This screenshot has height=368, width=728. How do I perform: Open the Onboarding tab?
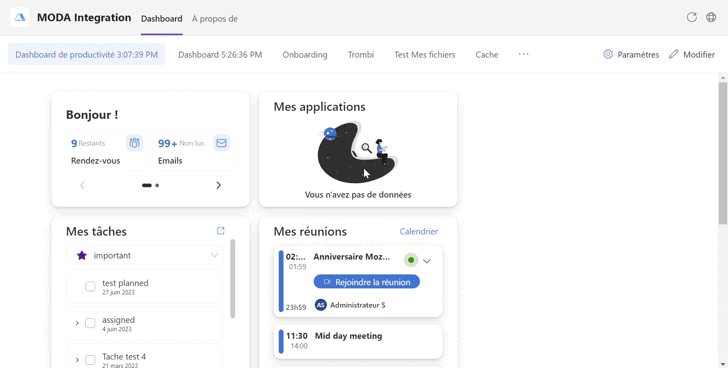305,54
